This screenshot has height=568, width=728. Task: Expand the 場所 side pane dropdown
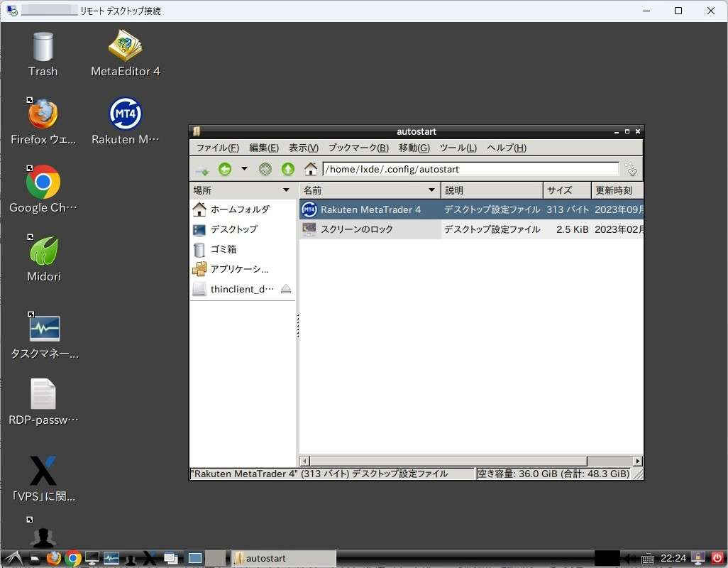pyautogui.click(x=286, y=190)
